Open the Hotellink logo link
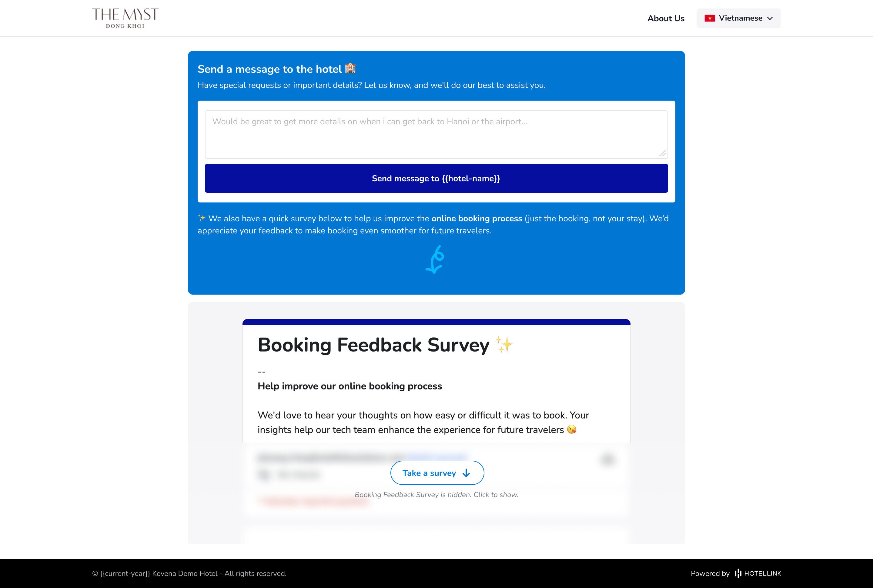Screen dimensions: 873x588 (x=758, y=573)
